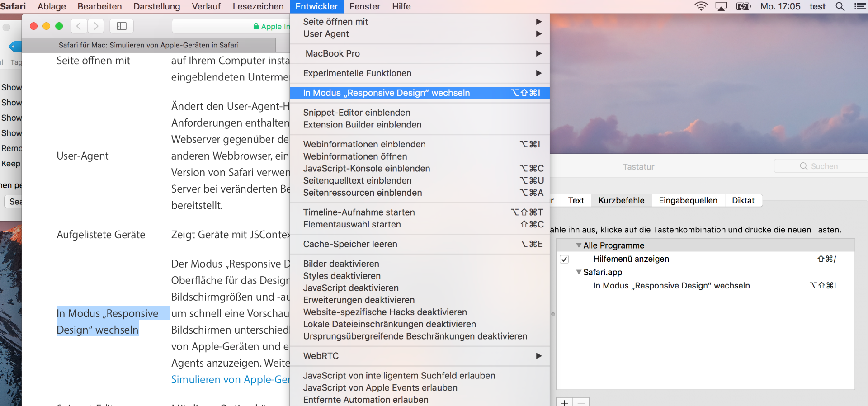The image size is (868, 406).
Task: Collapse the Alle Programme disclosure triangle
Action: (x=579, y=245)
